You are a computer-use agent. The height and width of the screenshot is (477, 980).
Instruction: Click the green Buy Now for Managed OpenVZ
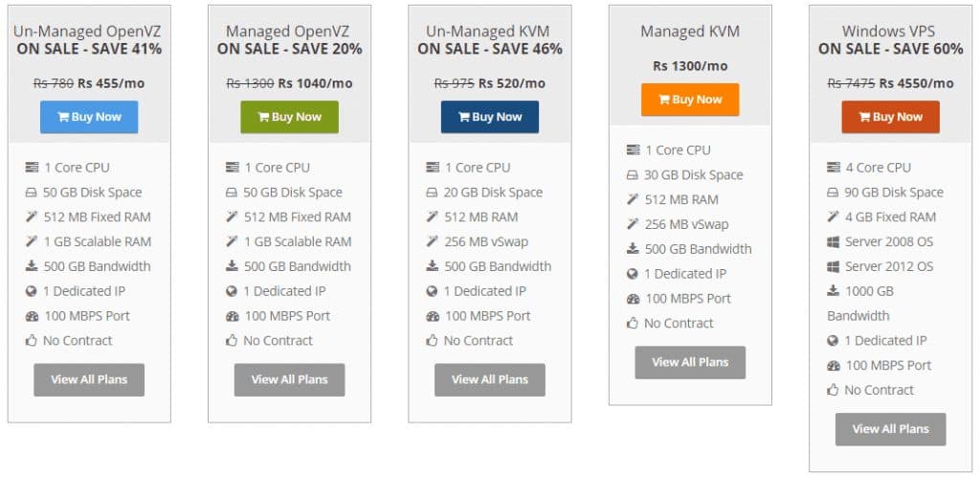pos(289,117)
